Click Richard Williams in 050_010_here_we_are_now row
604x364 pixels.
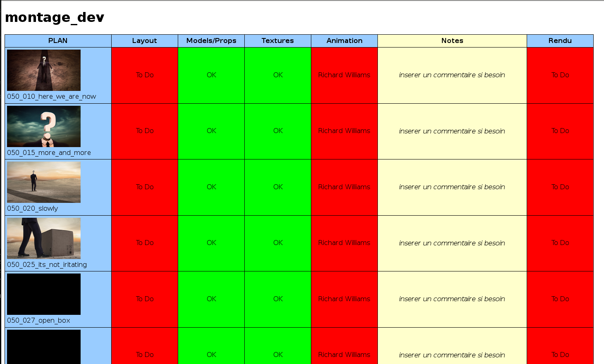click(344, 75)
